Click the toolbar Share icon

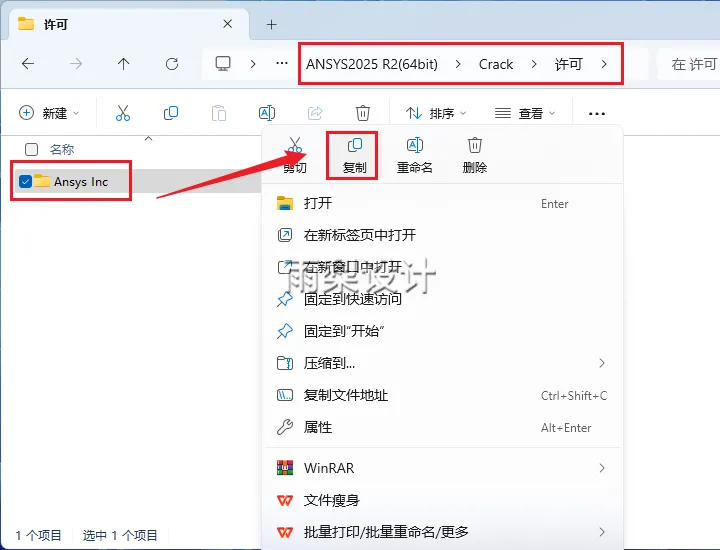[x=315, y=113]
